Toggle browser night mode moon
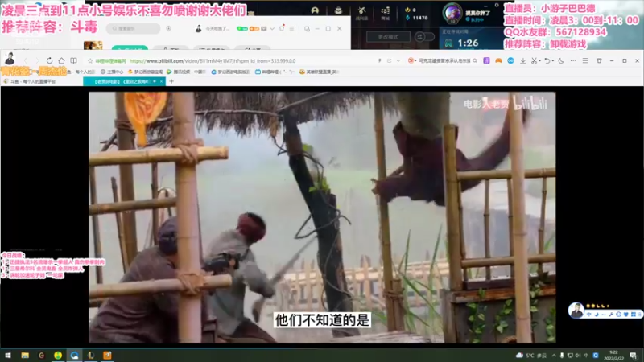Image resolution: width=644 pixels, height=362 pixels. point(561,61)
